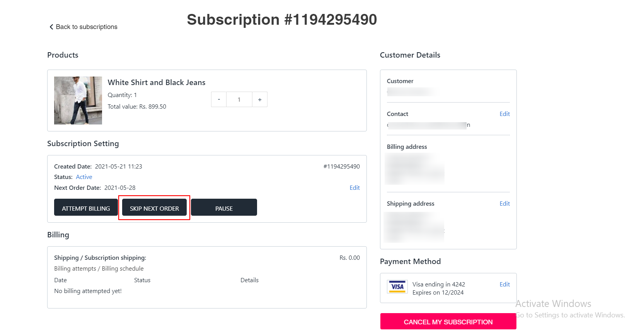The height and width of the screenshot is (334, 644).
Task: Cancel my subscription
Action: click(448, 321)
